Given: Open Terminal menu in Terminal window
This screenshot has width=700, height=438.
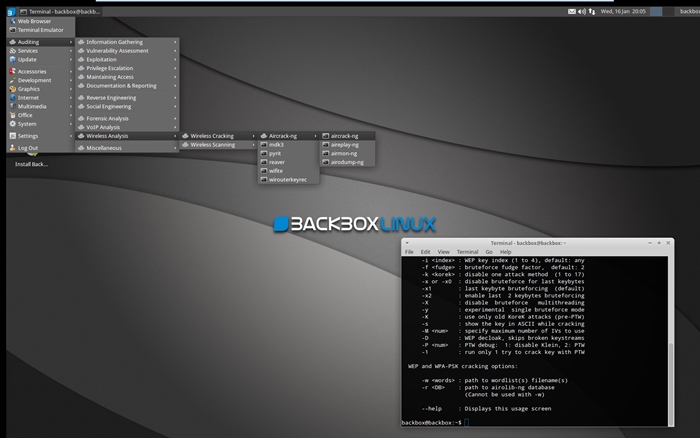Looking at the screenshot, I should tap(467, 252).
